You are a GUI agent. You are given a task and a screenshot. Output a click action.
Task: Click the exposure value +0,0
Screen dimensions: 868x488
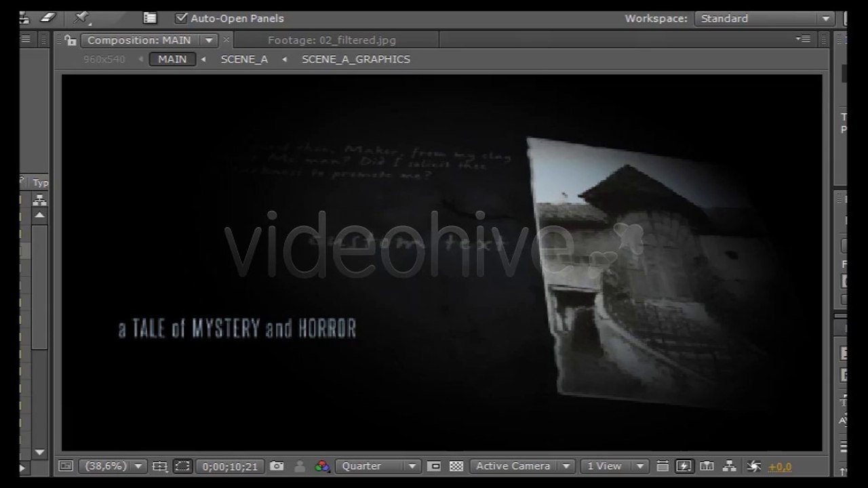[780, 466]
